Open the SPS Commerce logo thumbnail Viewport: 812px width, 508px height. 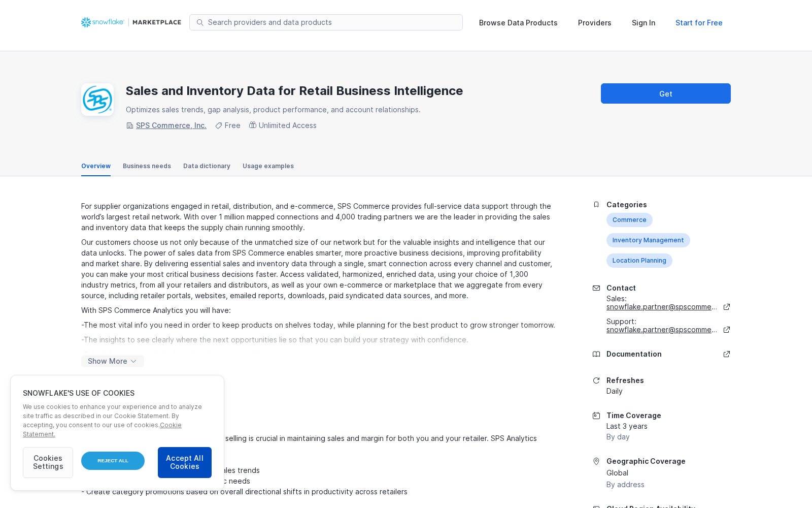tap(97, 100)
